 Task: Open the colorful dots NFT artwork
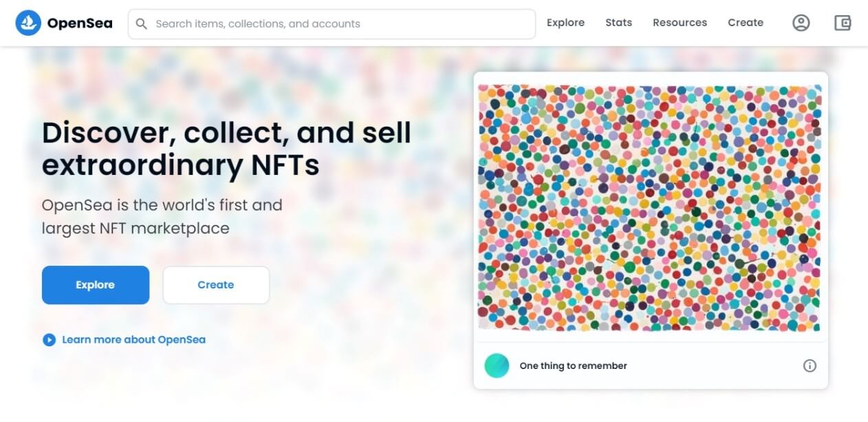pyautogui.click(x=649, y=207)
